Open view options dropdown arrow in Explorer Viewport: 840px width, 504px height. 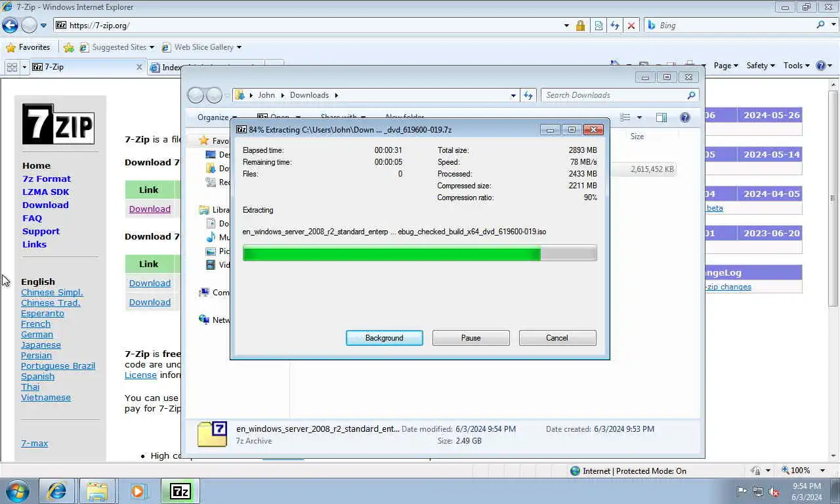click(639, 117)
